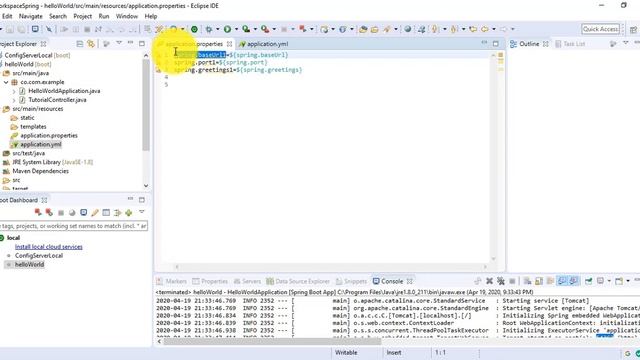The width and height of the screenshot is (640, 360).
Task: Switch to the Servers tab
Action: coord(247,281)
